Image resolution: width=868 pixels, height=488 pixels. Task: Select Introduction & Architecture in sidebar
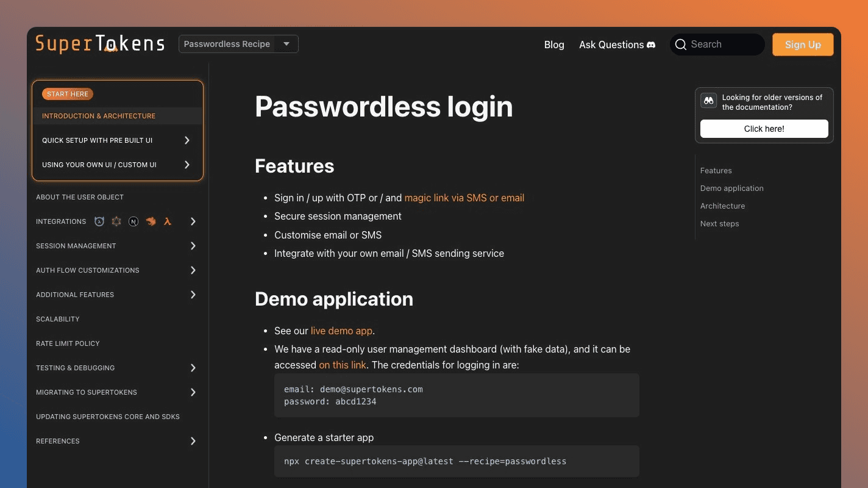[x=99, y=116]
